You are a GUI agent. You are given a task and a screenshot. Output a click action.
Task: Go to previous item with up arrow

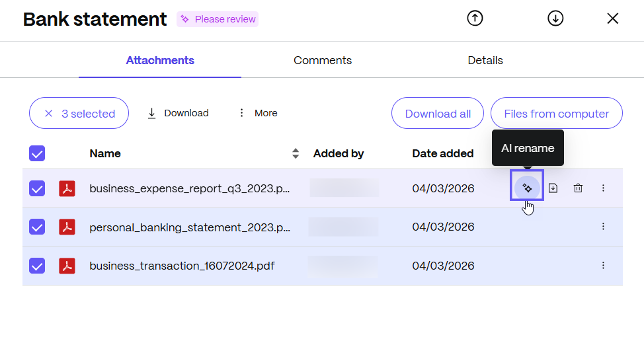[475, 19]
